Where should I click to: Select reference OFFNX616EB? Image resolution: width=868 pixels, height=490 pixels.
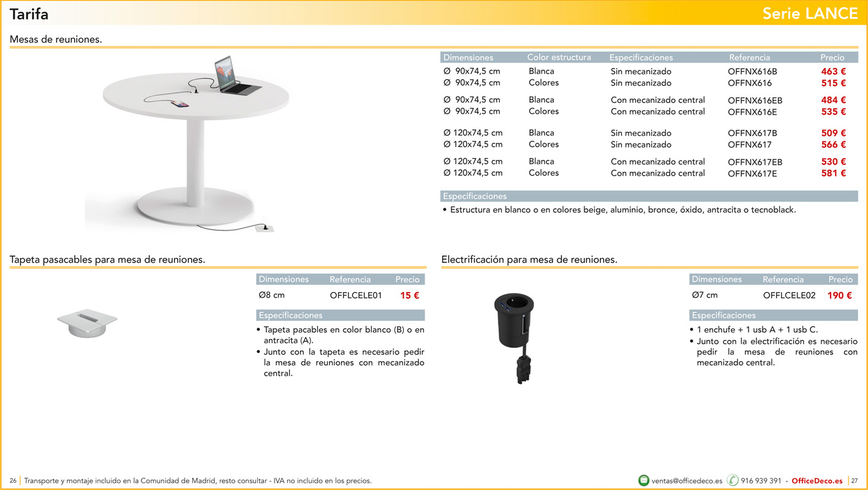pyautogui.click(x=755, y=100)
